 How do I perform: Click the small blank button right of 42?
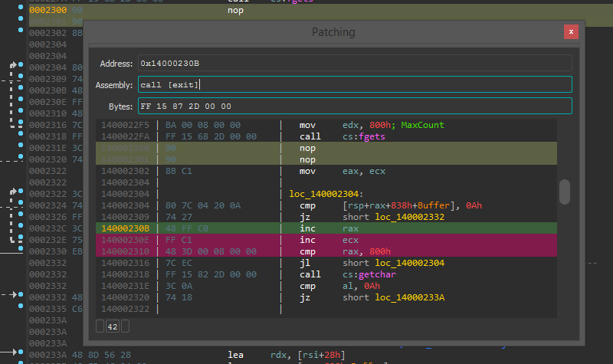(126, 326)
